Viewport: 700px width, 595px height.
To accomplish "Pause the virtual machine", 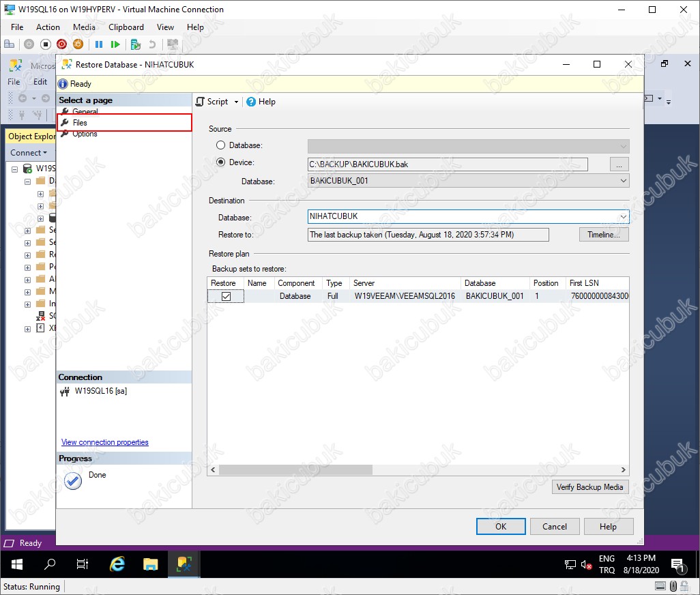I will tap(99, 44).
